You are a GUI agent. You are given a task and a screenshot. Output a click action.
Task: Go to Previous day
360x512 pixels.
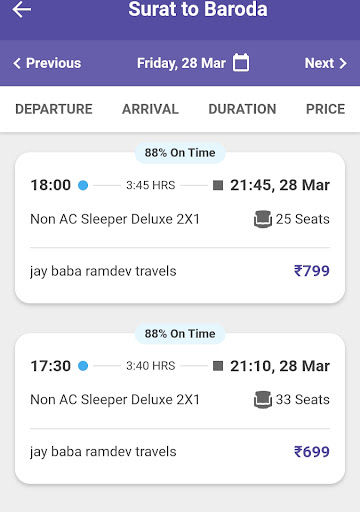(x=47, y=63)
